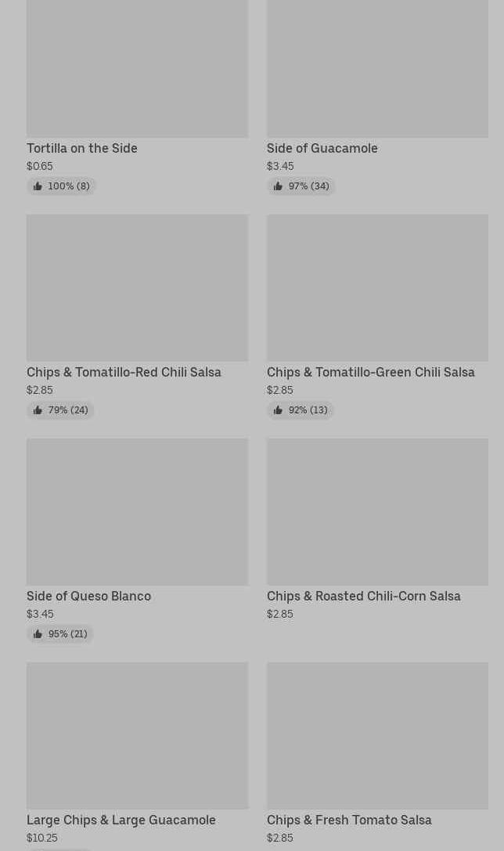Select Chips & Tomatillo-Red Chili Salsa title

point(124,372)
